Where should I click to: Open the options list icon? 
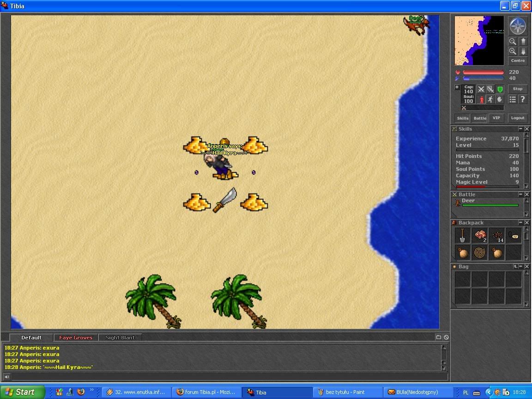[x=513, y=99]
